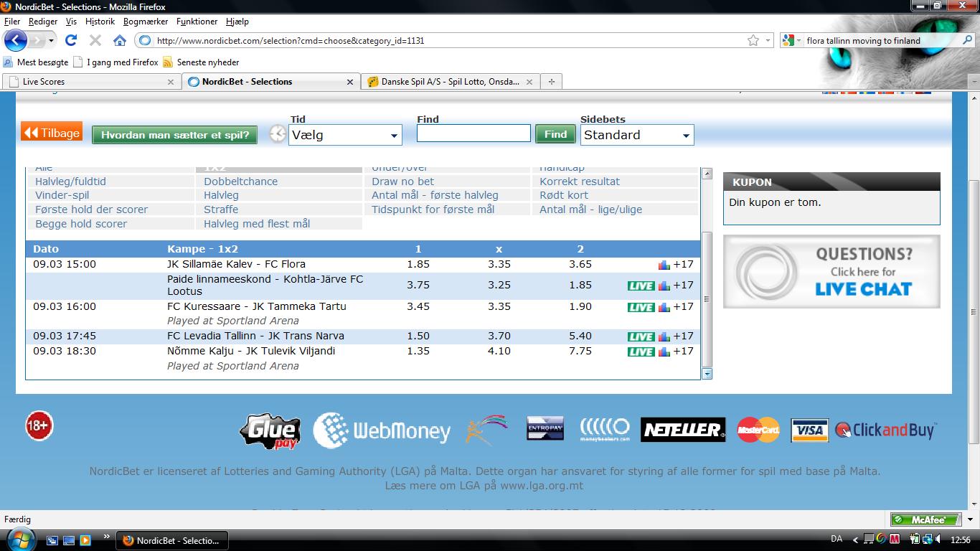The height and width of the screenshot is (551, 980).
Task: Click LIVE badge for FC Levadia Tallinn match
Action: click(x=641, y=336)
